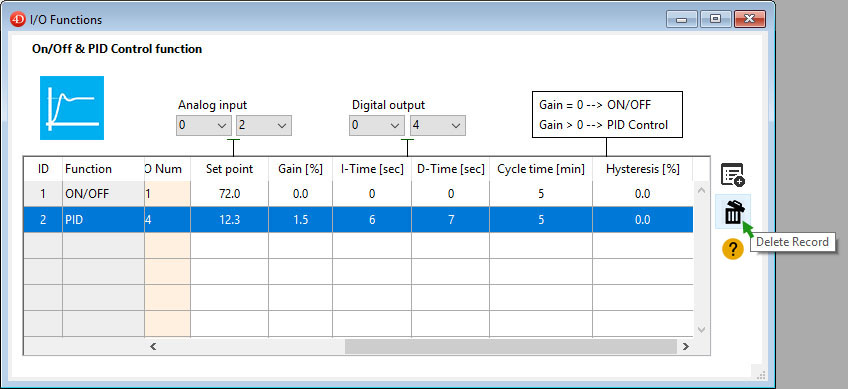848x389 pixels.
Task: Click hysteresis 0.0 in PID row
Action: coord(642,220)
